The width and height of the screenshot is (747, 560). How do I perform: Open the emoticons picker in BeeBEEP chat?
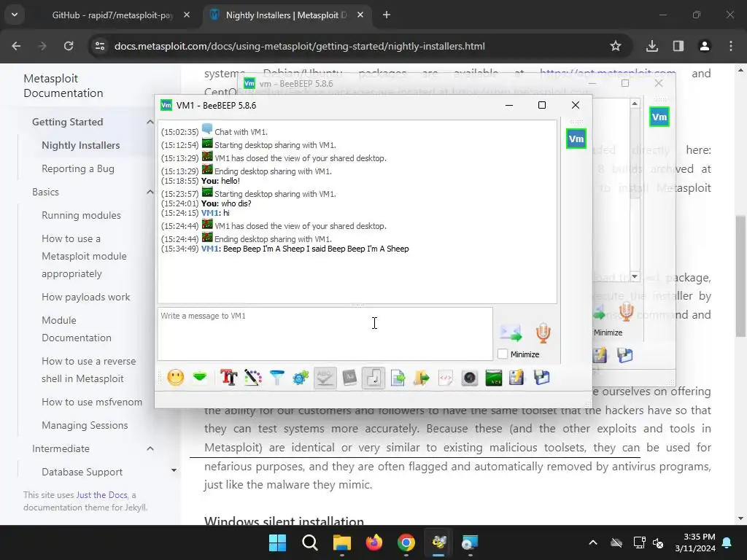coord(176,378)
